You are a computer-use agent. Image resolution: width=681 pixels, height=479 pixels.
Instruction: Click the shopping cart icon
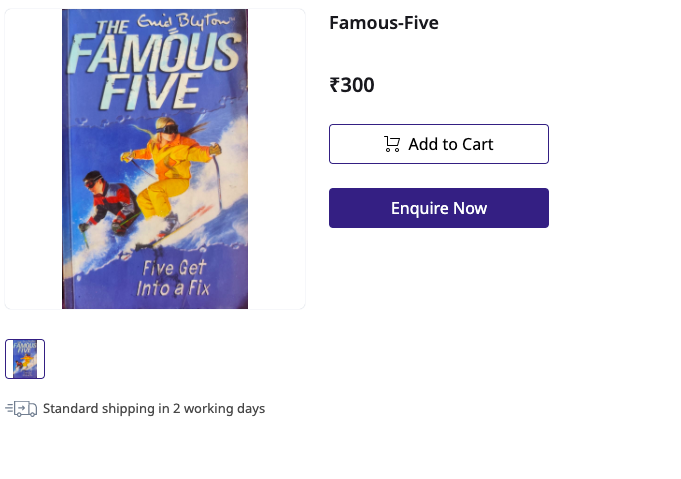[392, 144]
